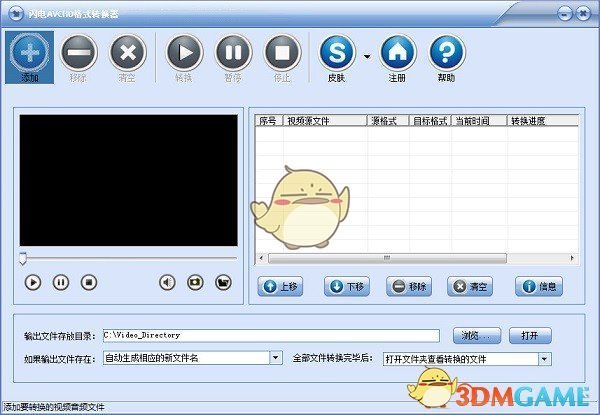600x415 pixels.
Task: Click the 当前时间 column header
Action: click(x=479, y=121)
